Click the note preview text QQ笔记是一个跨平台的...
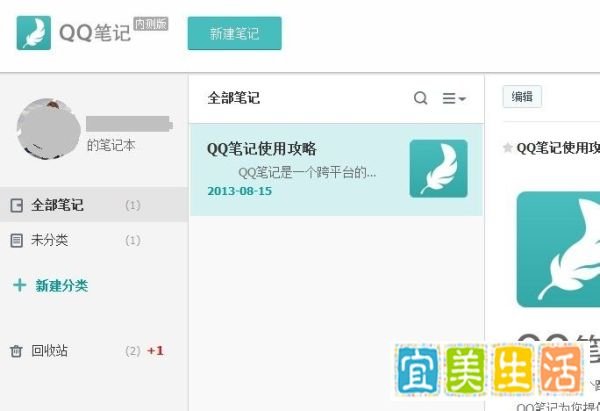 click(x=307, y=173)
